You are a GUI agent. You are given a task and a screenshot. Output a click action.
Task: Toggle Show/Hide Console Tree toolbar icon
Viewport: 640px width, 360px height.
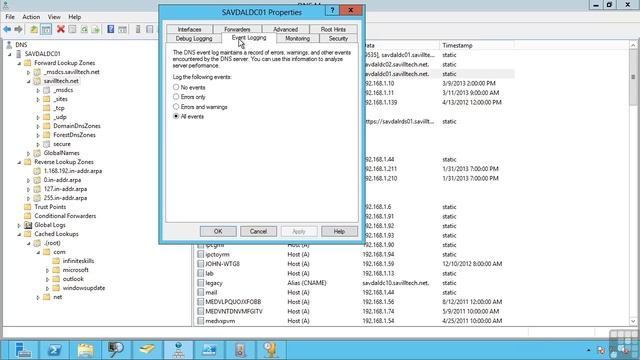pyautogui.click(x=46, y=29)
